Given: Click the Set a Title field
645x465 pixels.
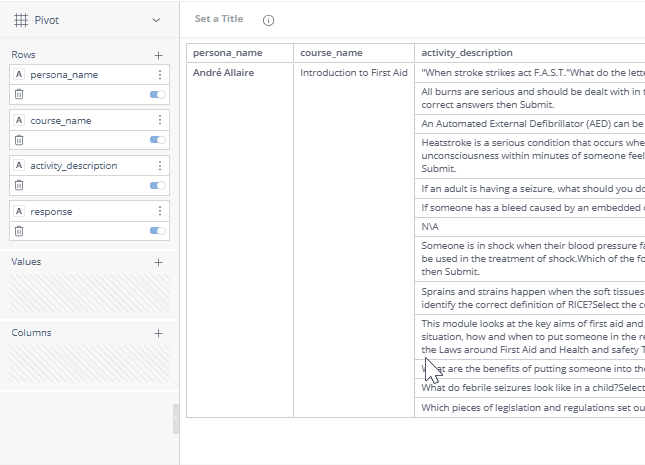Looking at the screenshot, I should point(218,20).
